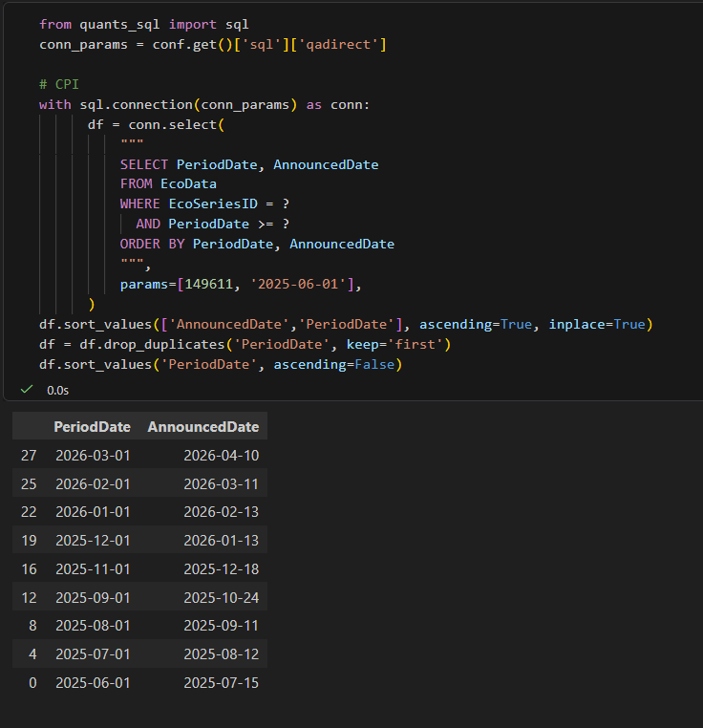Click row index 19 in the output table

tap(29, 541)
